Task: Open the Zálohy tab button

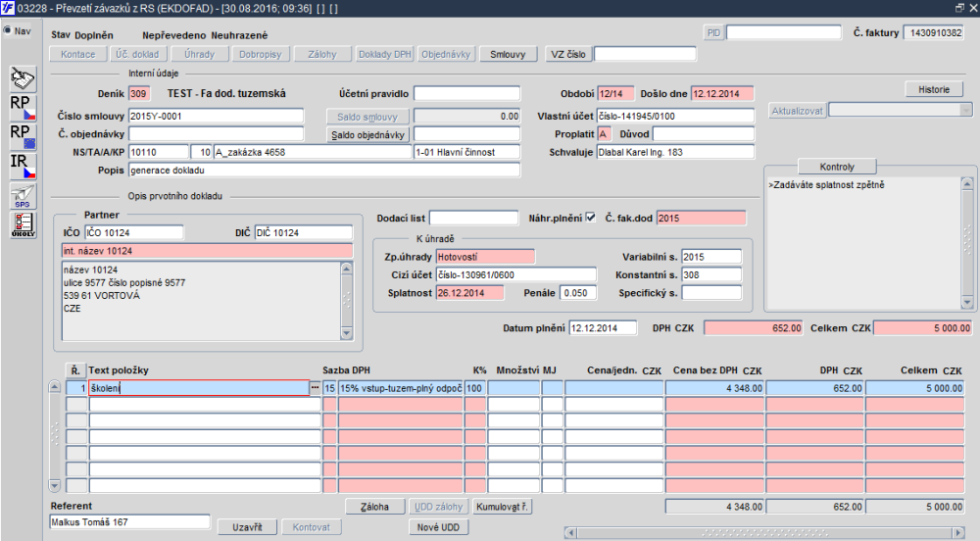Action: [x=322, y=54]
